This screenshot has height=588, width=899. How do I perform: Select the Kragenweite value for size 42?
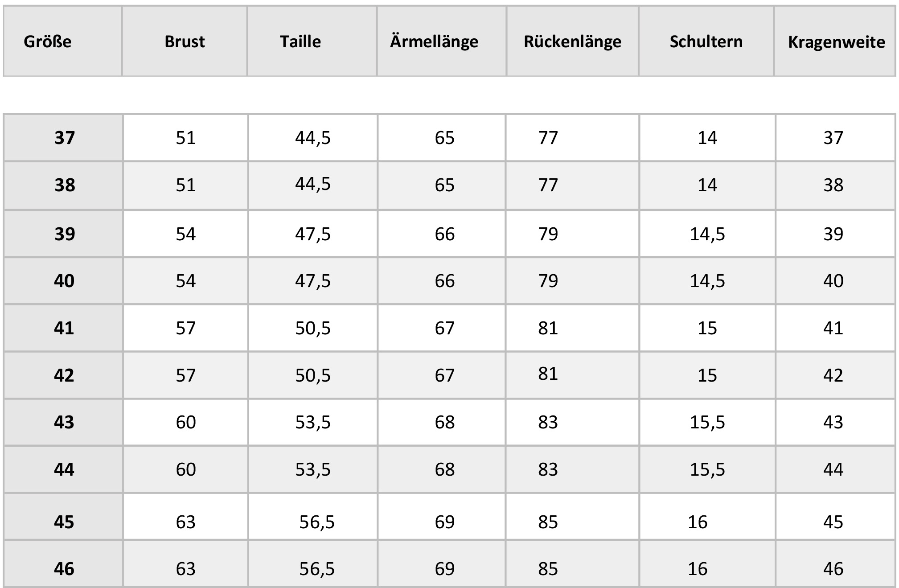pos(833,375)
